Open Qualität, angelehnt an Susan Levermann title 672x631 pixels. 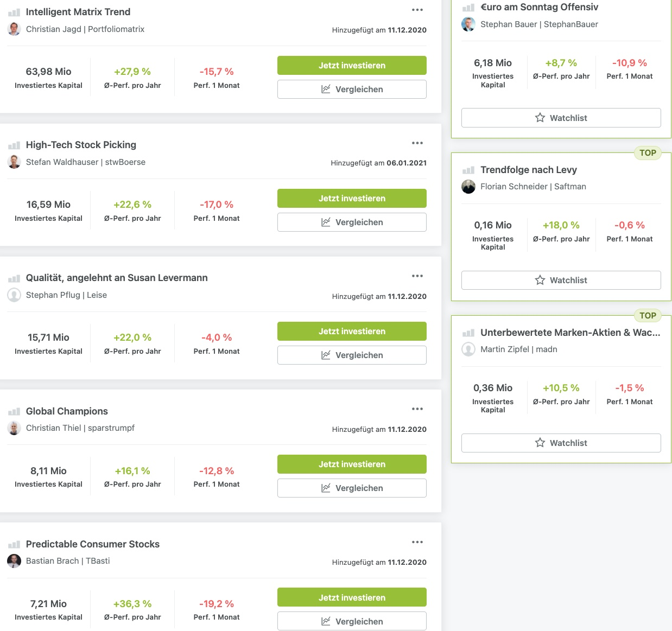pyautogui.click(x=117, y=278)
